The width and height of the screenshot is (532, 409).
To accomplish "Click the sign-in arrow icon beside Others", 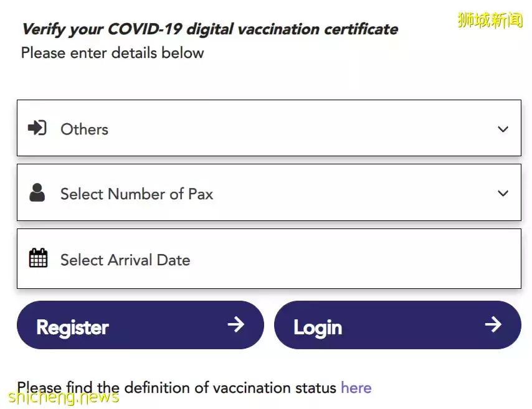I will point(37,128).
